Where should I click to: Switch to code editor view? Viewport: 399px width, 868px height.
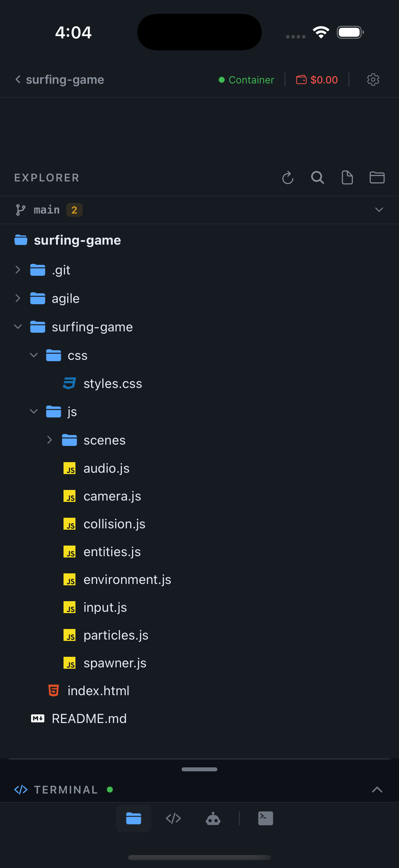pos(173,818)
